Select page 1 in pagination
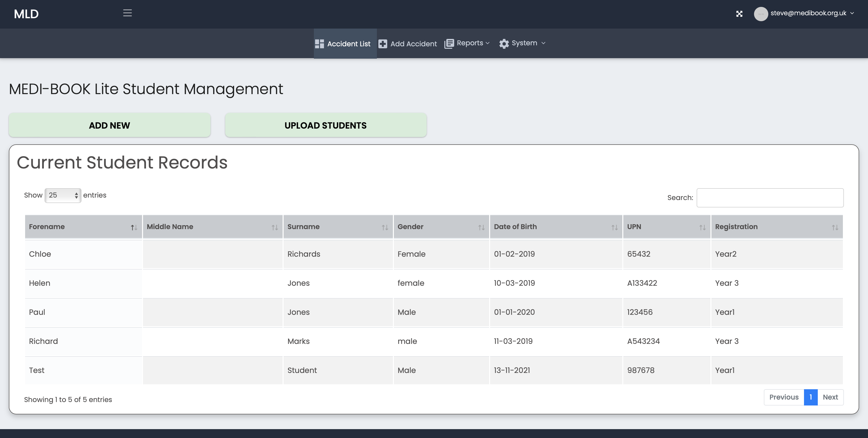 (811, 397)
